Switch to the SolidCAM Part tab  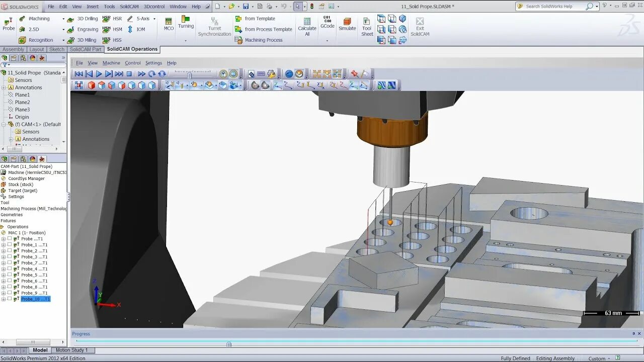tap(86, 49)
